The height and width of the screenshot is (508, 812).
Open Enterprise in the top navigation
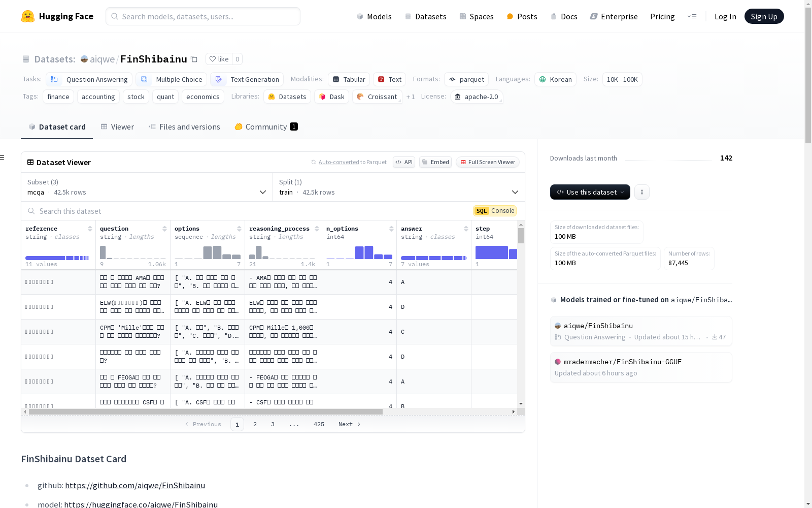coord(614,16)
